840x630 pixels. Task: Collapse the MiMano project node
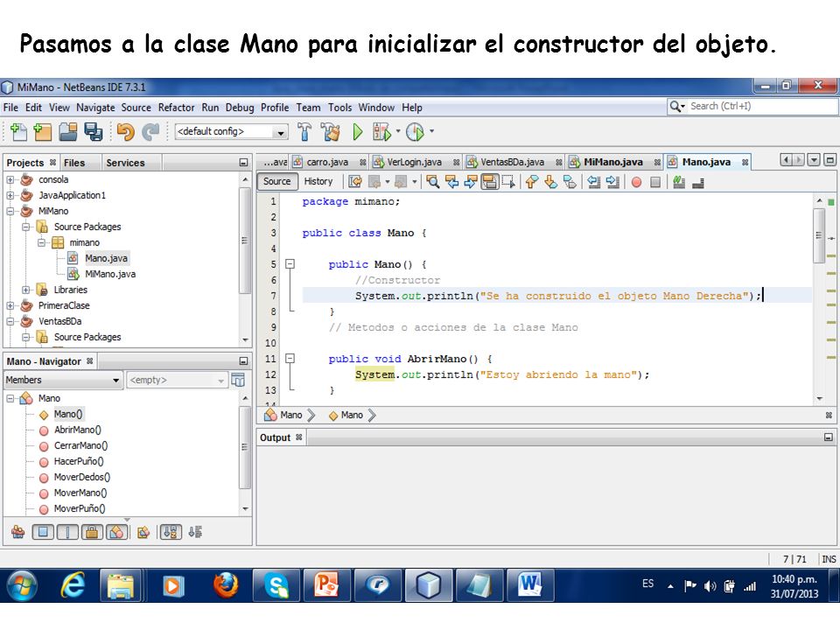(x=10, y=212)
